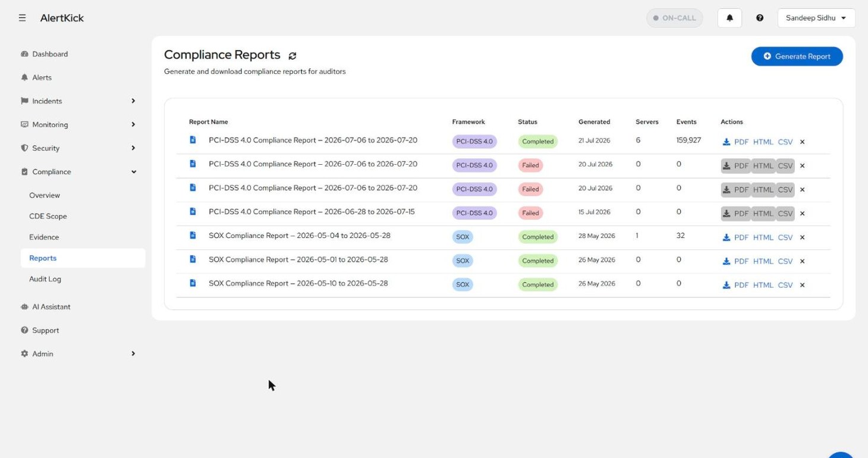Delete SOX report 2026-05-01 to 2026-05-28
Viewport: 868px width, 458px height.
click(802, 261)
